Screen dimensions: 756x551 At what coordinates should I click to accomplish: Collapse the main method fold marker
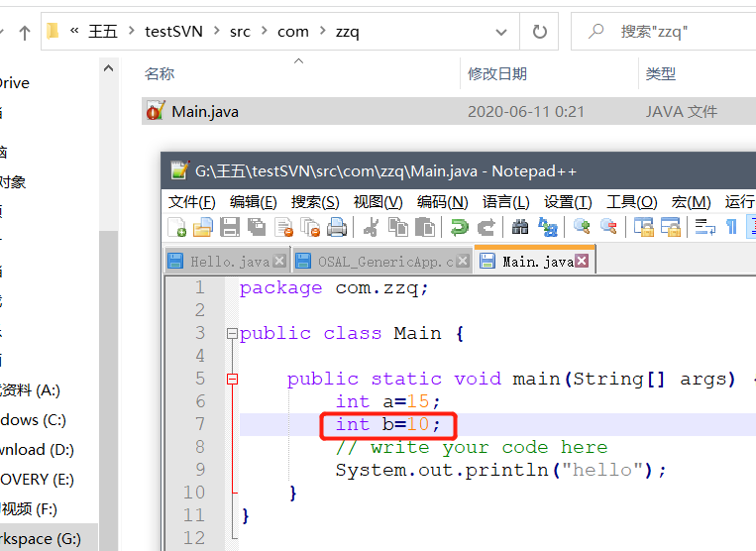coord(233,380)
